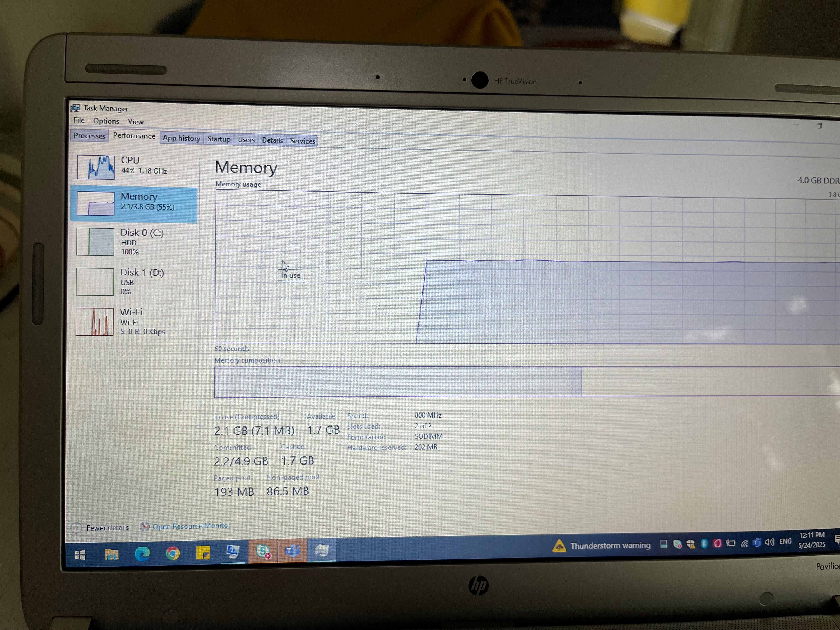This screenshot has height=630, width=840.
Task: Switch to the Startup tab
Action: [219, 139]
